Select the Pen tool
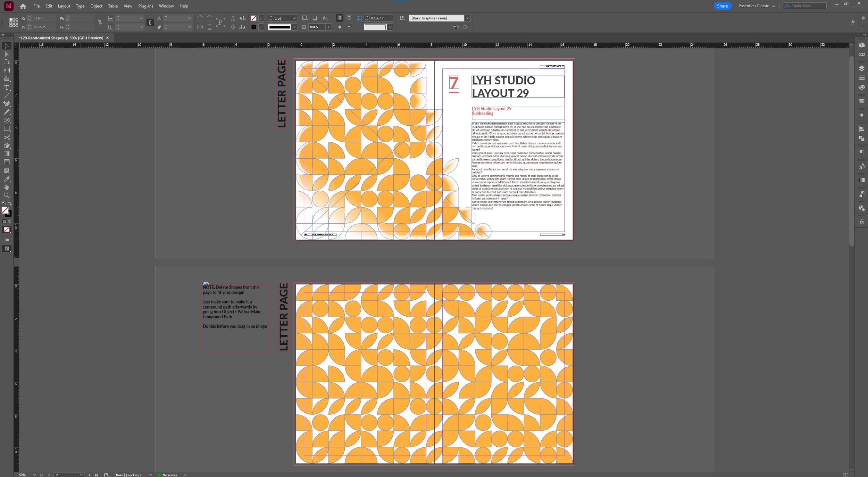This screenshot has height=477, width=868. pos(7,104)
